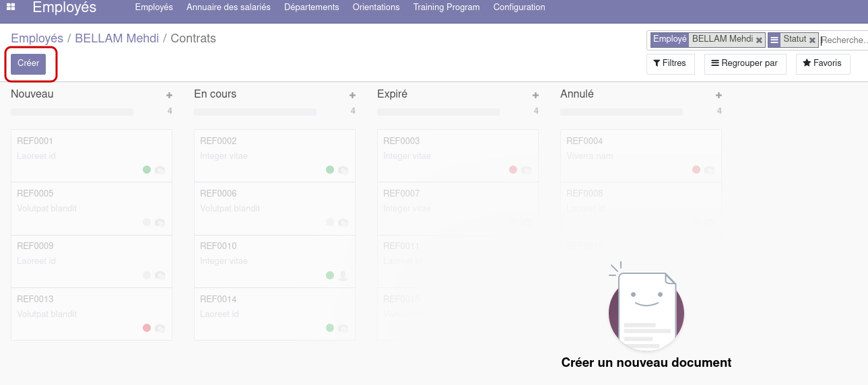Open the BELLAM Mehdi breadcrumb link
This screenshot has height=385, width=868.
click(117, 38)
